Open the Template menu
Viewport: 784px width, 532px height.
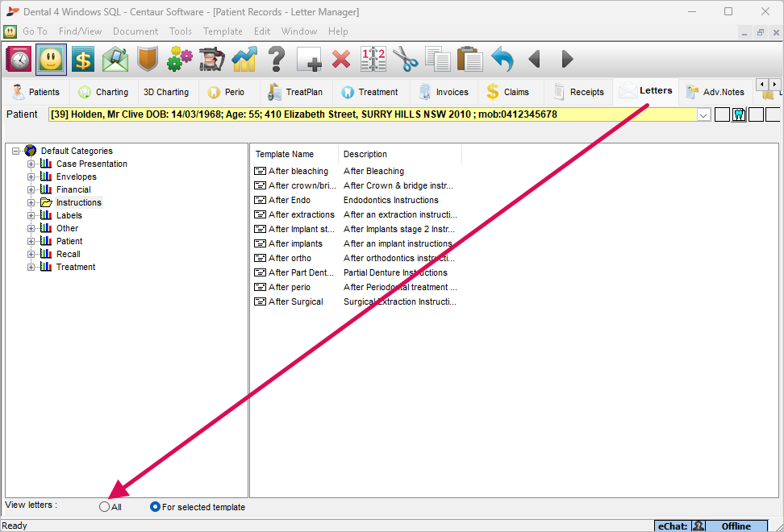pyautogui.click(x=223, y=31)
